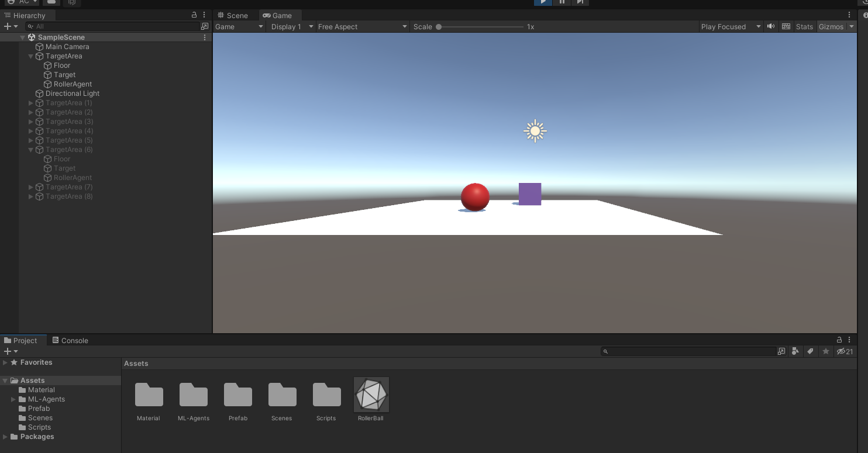The image size is (868, 453).
Task: Focus the Hierarchy search field labeled All
Action: tap(112, 26)
